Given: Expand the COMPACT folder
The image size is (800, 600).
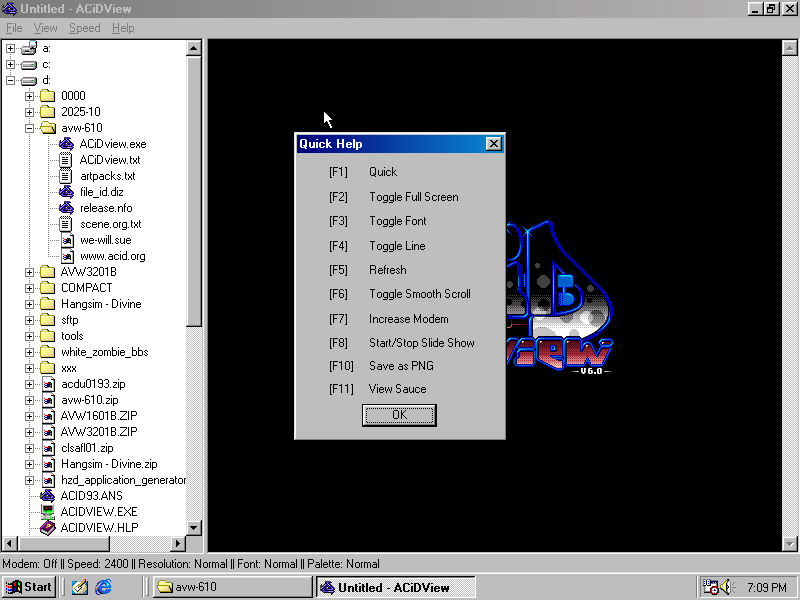Looking at the screenshot, I should click(30, 288).
